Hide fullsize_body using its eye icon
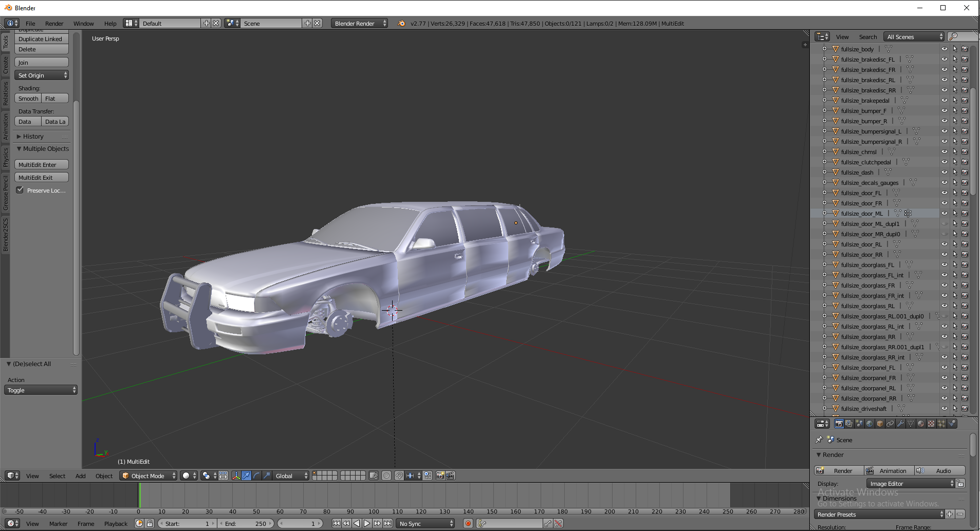 944,49
